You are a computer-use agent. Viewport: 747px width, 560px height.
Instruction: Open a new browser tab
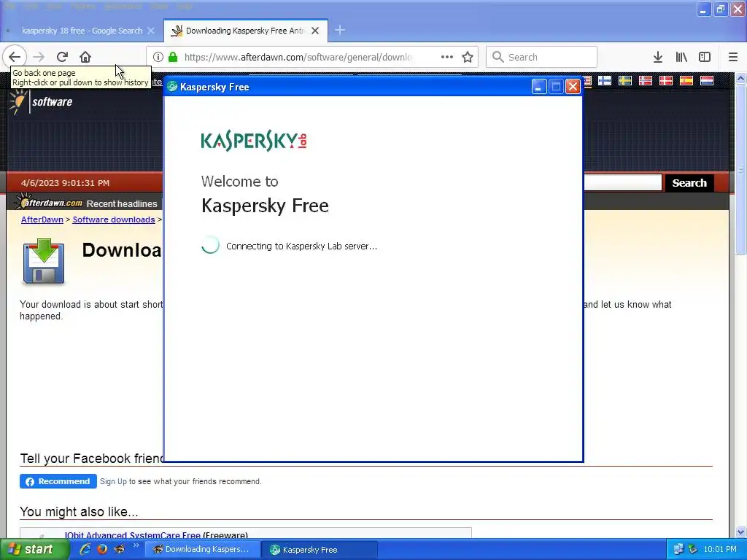[340, 31]
